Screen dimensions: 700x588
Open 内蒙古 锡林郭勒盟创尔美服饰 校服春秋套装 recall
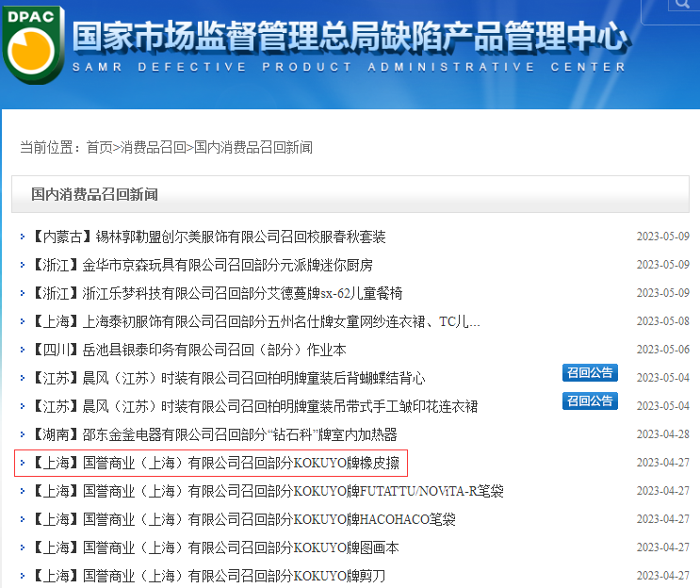pyautogui.click(x=210, y=237)
